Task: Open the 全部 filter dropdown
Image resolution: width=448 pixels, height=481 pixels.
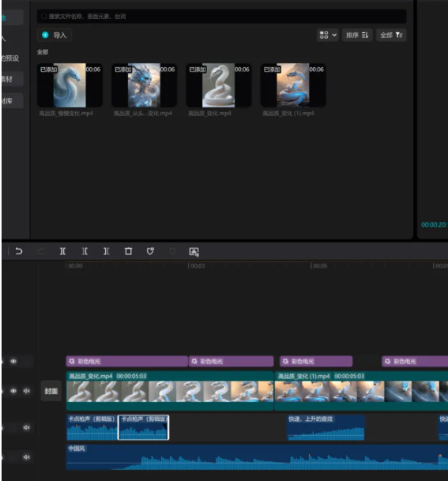Action: click(x=391, y=35)
